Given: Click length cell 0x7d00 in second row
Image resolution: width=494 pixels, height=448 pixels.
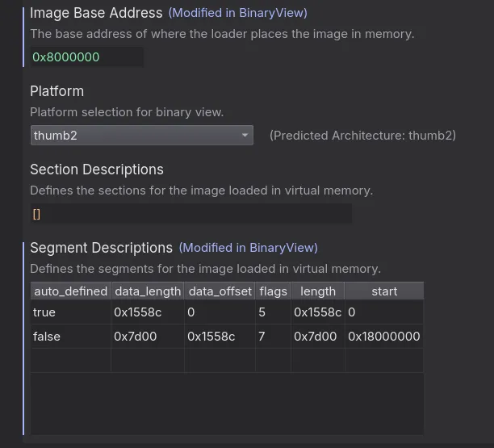Looking at the screenshot, I should pyautogui.click(x=318, y=337).
